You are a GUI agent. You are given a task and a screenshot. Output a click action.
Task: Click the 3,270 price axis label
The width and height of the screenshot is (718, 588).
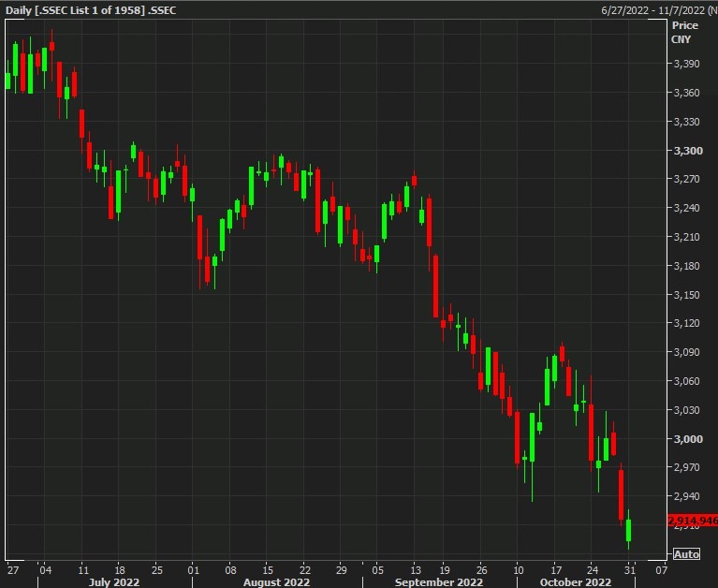pyautogui.click(x=686, y=179)
